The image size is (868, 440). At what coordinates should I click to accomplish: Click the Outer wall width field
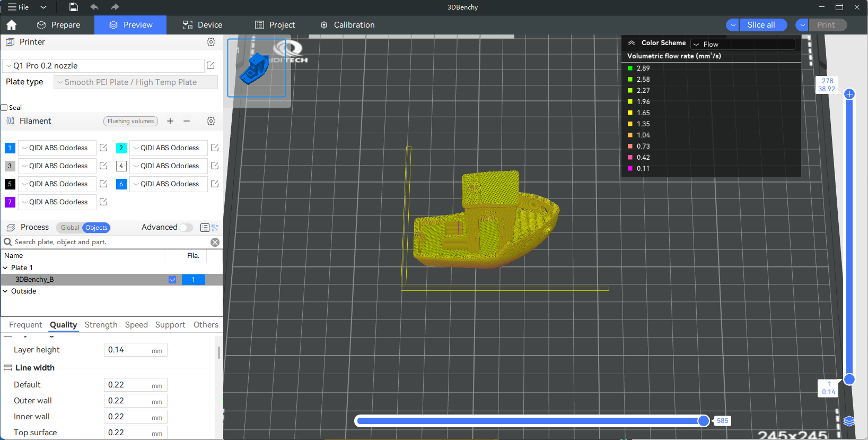coord(136,401)
